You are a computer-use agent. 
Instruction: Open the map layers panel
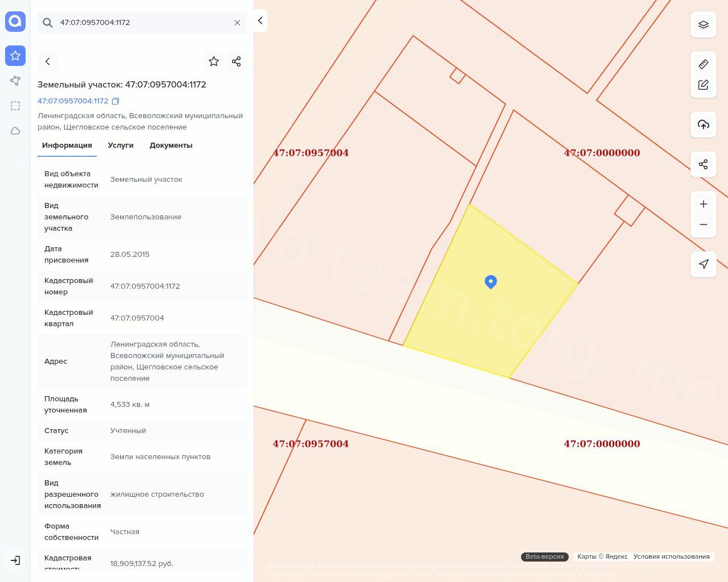tap(703, 25)
